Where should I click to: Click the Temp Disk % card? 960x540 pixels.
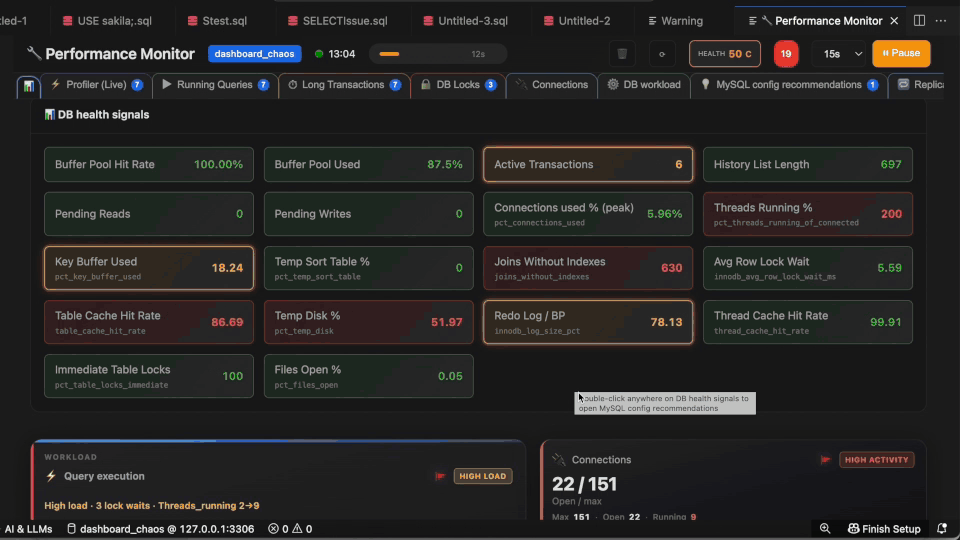[369, 322]
